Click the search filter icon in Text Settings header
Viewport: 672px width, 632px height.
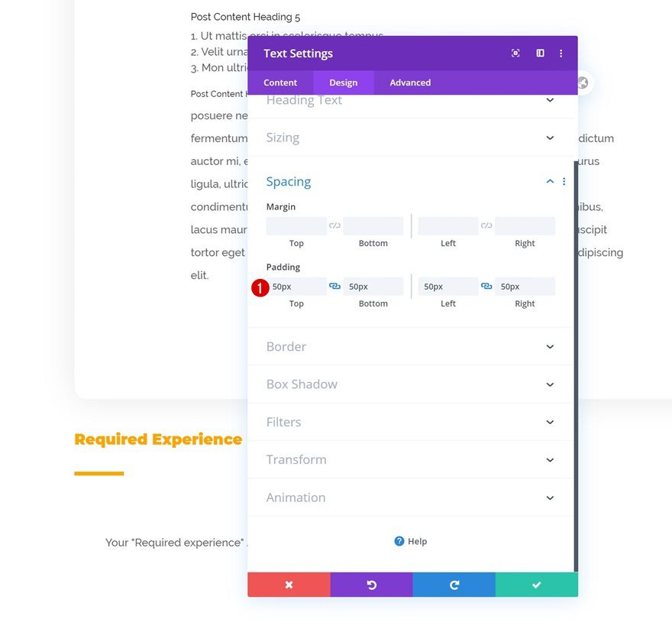click(x=515, y=53)
